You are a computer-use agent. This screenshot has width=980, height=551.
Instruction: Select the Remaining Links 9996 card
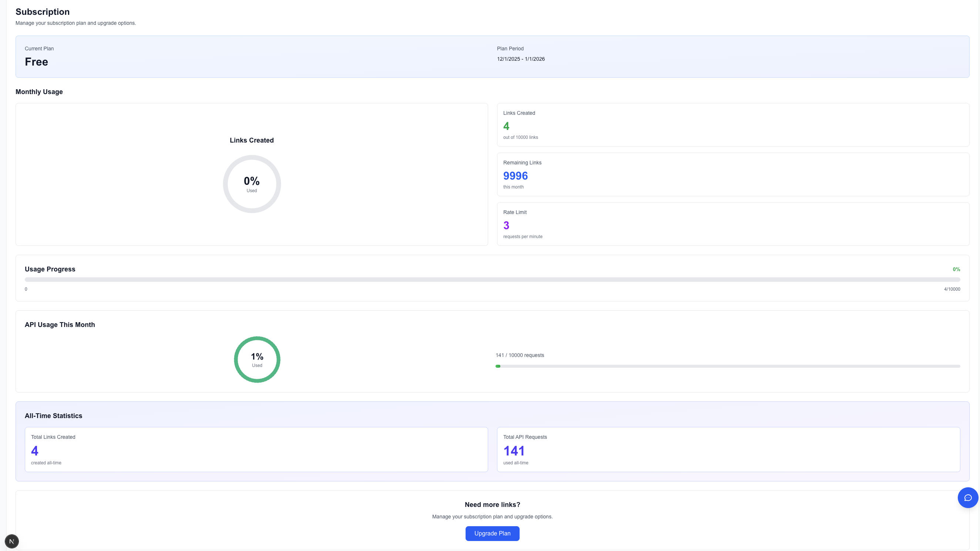tap(733, 174)
